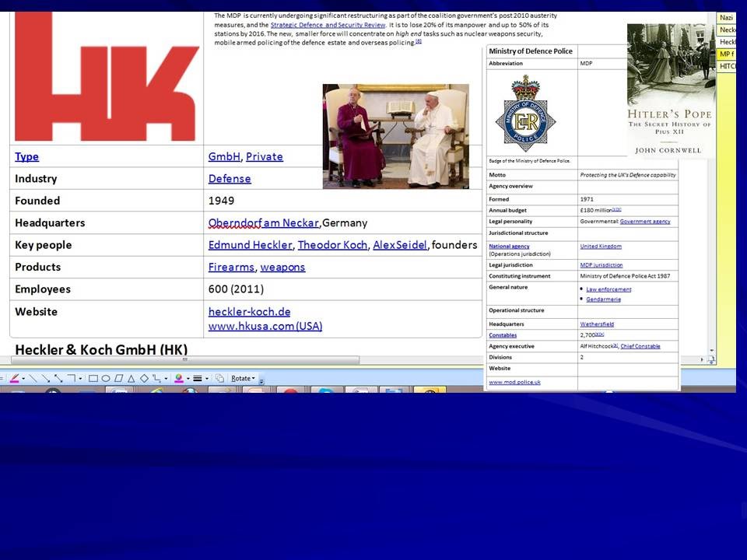Image resolution: width=747 pixels, height=560 pixels.
Task: Follow the Law enforcement link
Action: click(608, 289)
